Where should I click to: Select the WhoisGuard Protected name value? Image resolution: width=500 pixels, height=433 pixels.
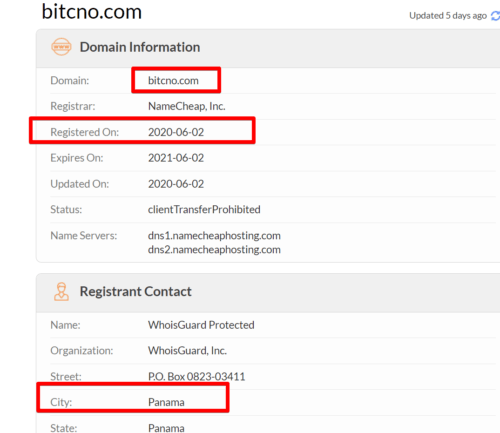click(x=201, y=325)
